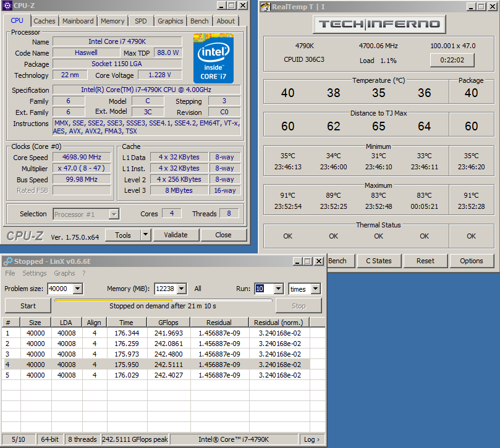Switch to the SPD tab

[x=141, y=21]
